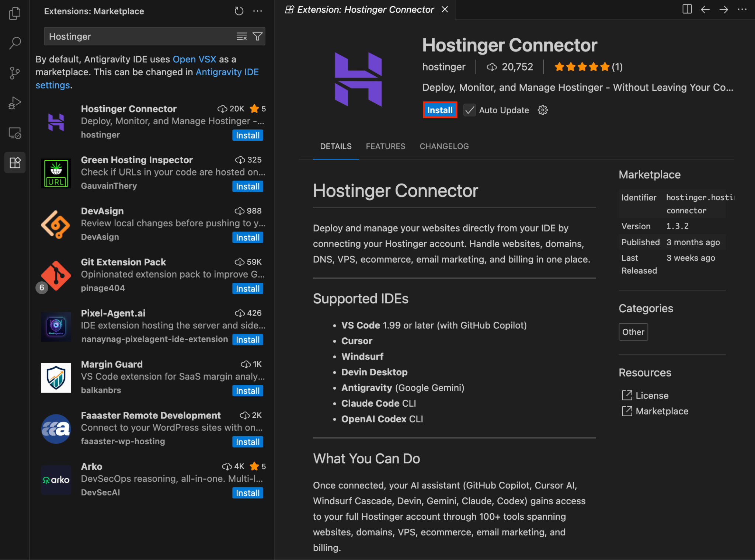Image resolution: width=755 pixels, height=560 pixels.
Task: Select the Other category tag
Action: tap(633, 332)
